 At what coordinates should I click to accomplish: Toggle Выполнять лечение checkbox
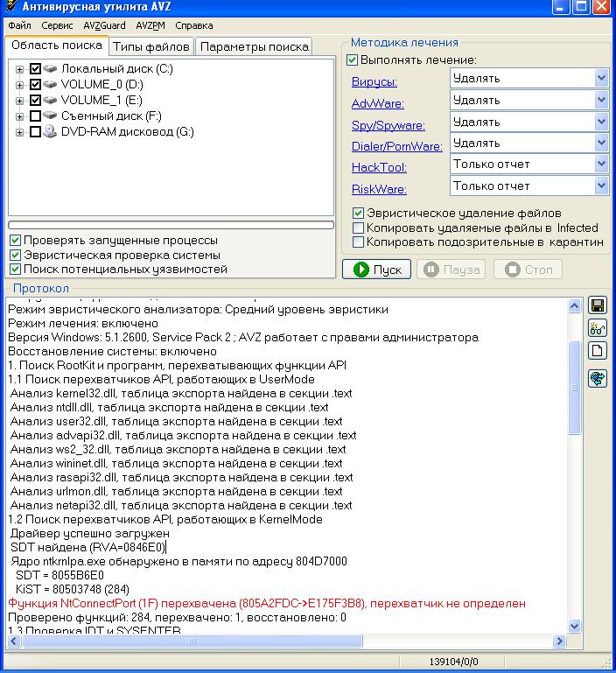(352, 60)
